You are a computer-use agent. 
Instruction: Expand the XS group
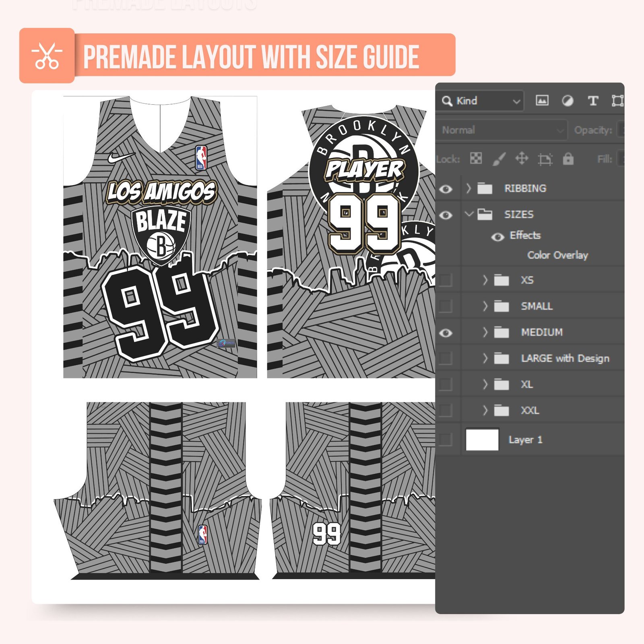point(485,280)
